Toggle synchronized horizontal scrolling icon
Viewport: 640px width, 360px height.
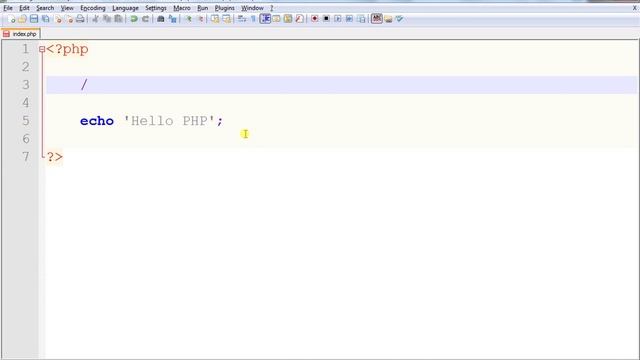click(227, 19)
